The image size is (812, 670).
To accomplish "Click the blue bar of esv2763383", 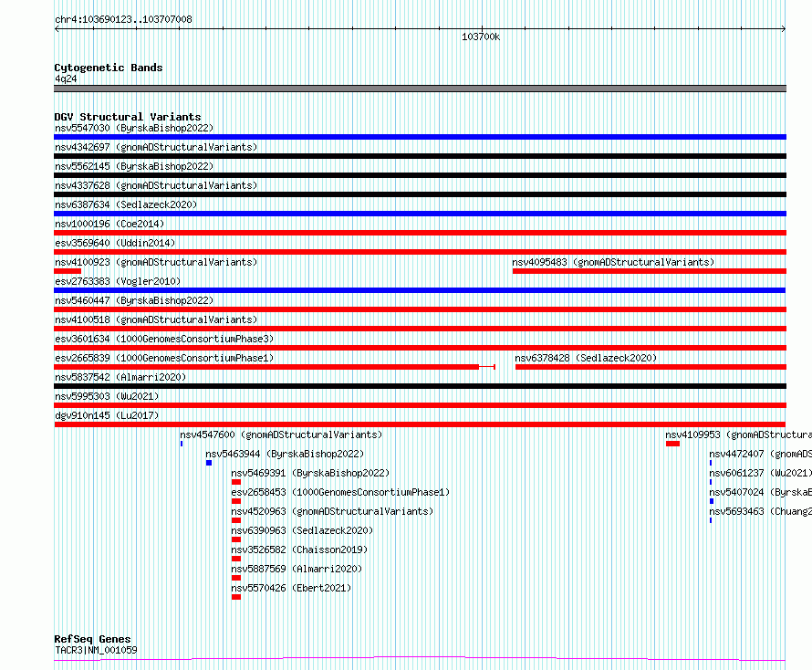I will [420, 290].
